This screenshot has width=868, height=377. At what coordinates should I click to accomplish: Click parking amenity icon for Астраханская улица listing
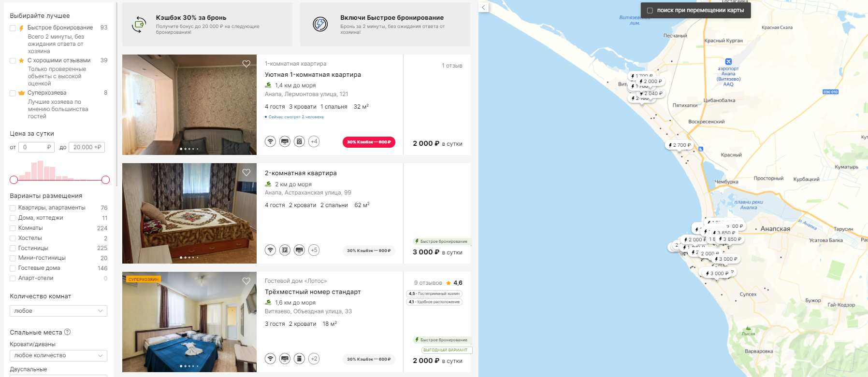[285, 250]
